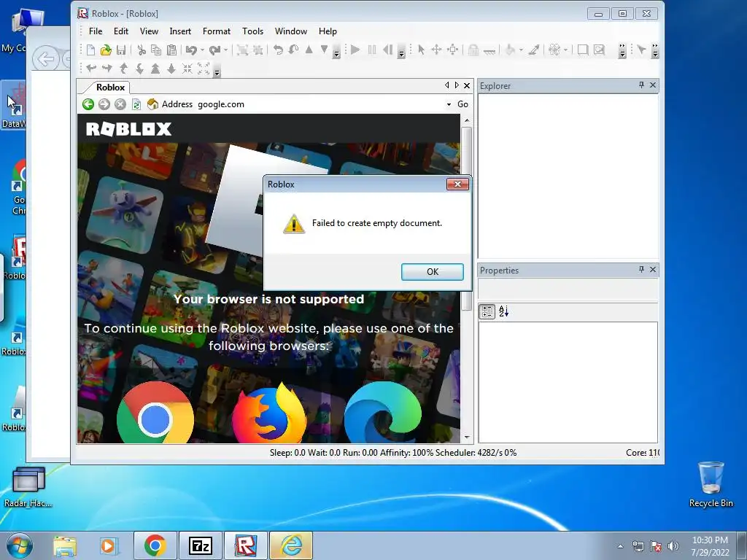The width and height of the screenshot is (747, 560).
Task: Open the Undo history dropdown arrow
Action: point(202,50)
